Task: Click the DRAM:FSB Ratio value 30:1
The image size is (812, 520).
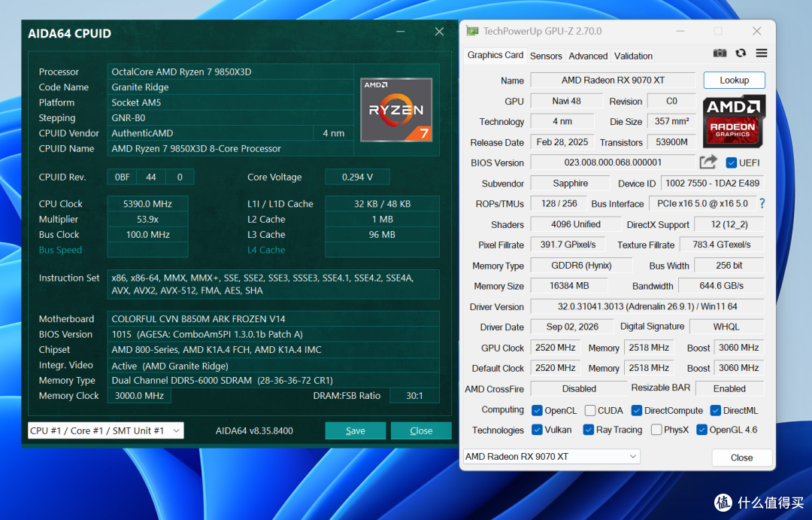Action: click(x=414, y=396)
